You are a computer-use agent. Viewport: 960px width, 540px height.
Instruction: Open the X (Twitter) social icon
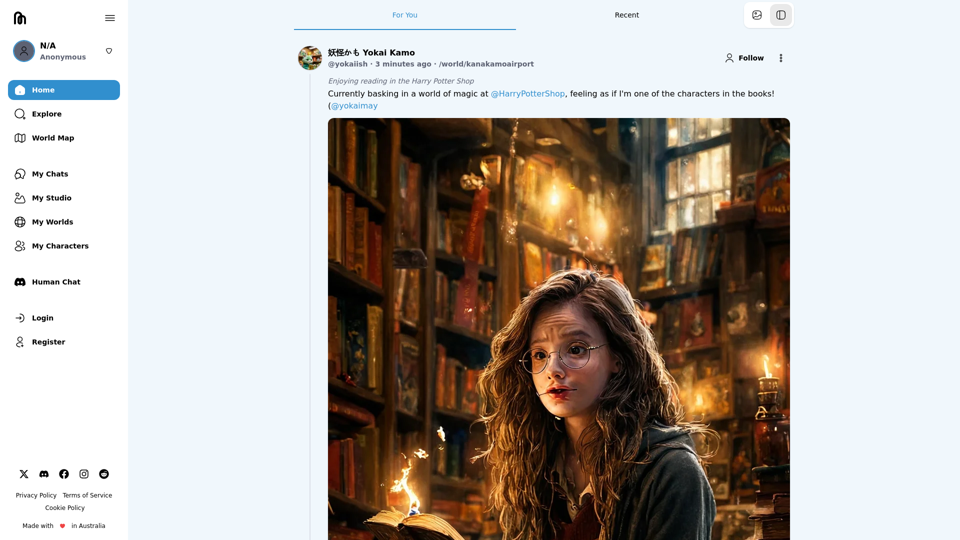coord(24,474)
